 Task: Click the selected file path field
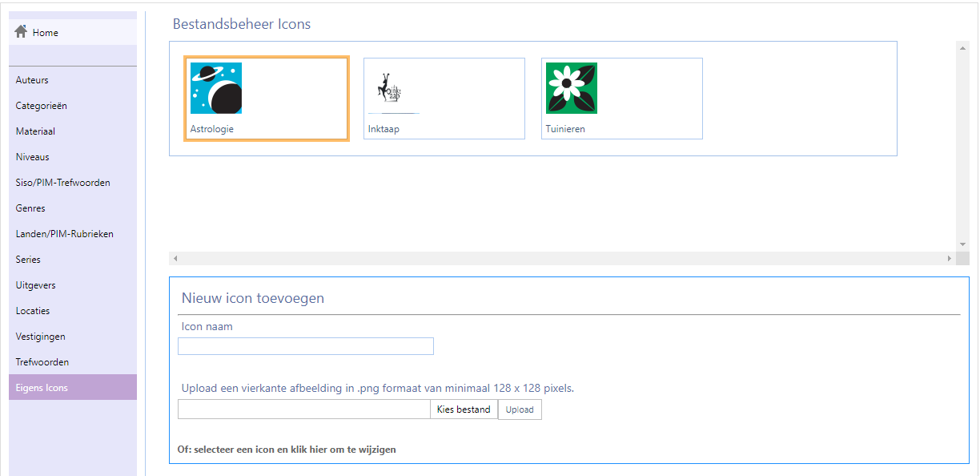(x=303, y=409)
